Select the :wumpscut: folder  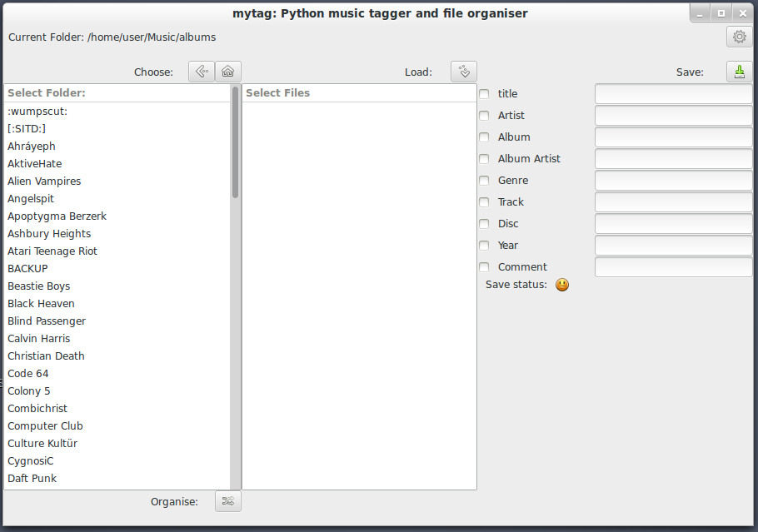117,111
